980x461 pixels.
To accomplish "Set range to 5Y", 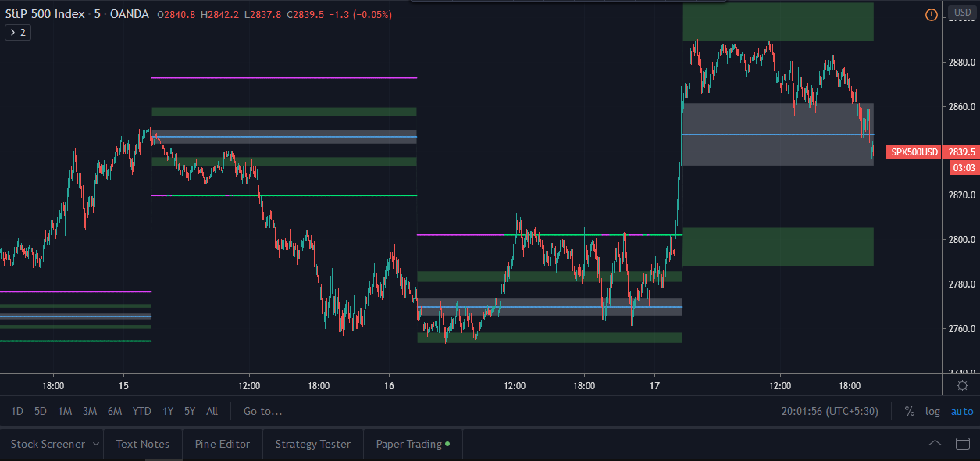I will (190, 411).
